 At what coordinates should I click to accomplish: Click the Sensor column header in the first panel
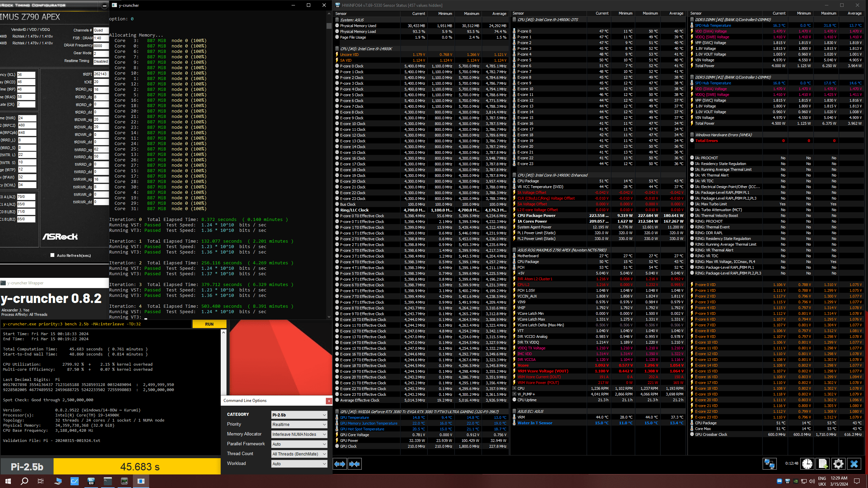367,14
